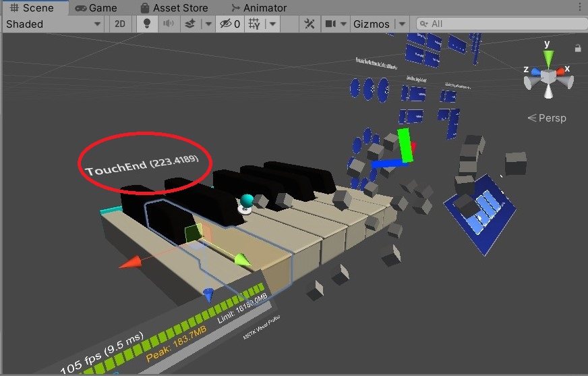
Task: Toggle 2D view mode
Action: coord(119,24)
